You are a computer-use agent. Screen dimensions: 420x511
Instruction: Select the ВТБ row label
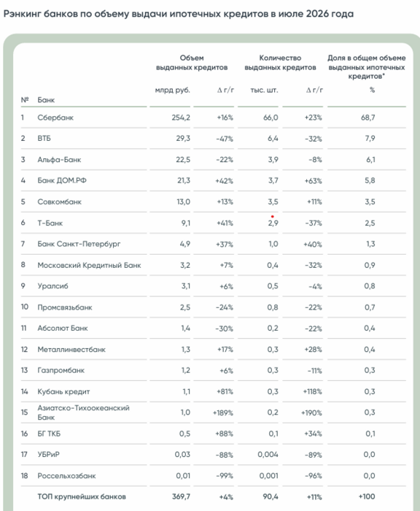44,138
